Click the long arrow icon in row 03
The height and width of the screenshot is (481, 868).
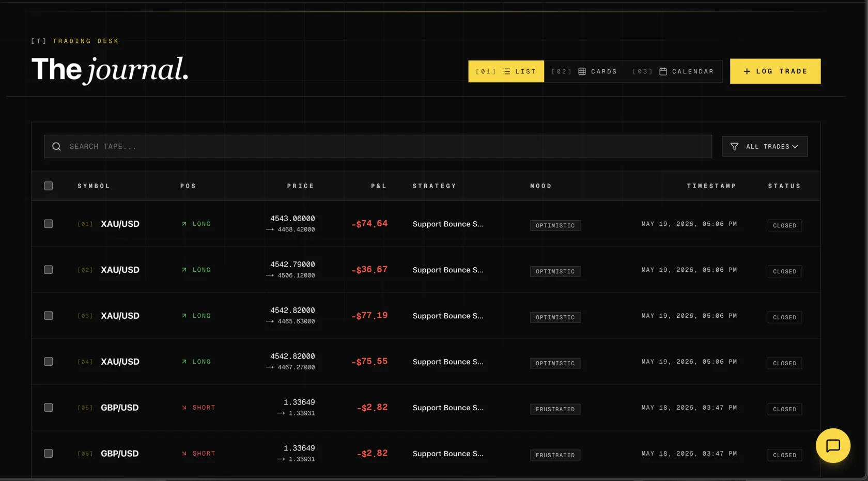click(184, 316)
